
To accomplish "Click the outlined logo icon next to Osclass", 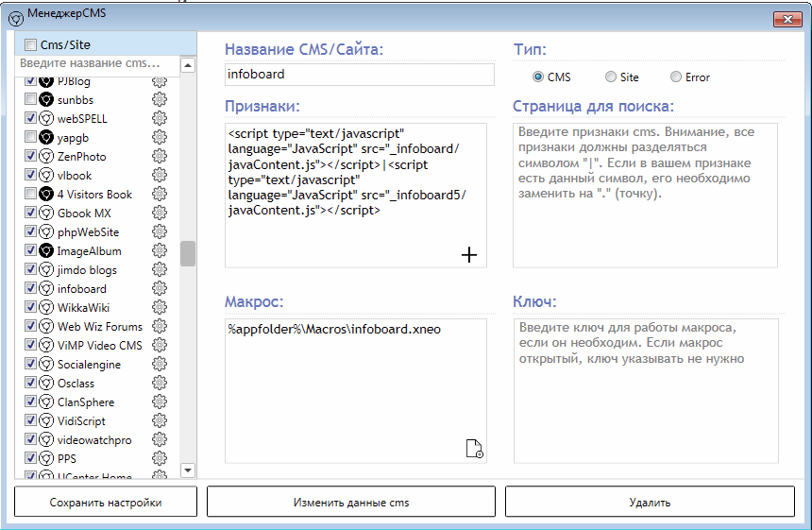I will click(46, 383).
